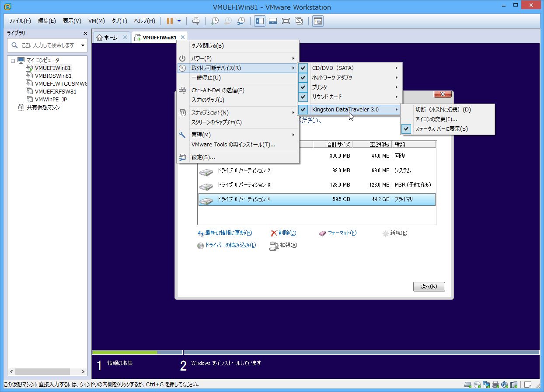Viewport: 544px width, 392px height.
Task: Click the 最新の情報に更新 refresh icon
Action: point(201,233)
